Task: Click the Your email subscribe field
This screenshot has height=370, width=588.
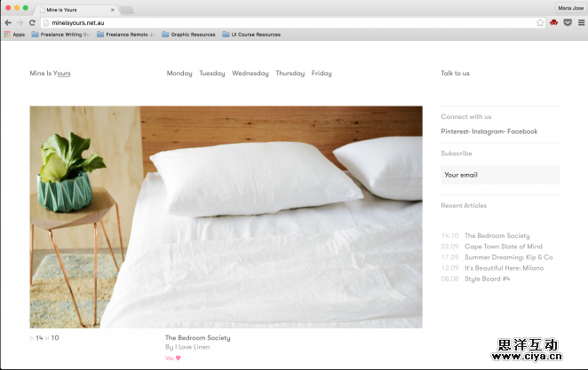Action: tap(500, 175)
